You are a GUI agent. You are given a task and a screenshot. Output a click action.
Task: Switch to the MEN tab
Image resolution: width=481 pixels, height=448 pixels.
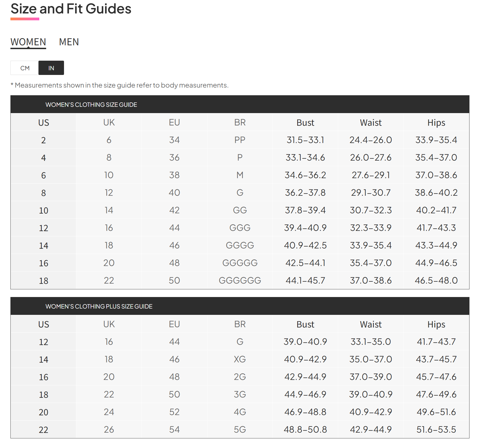69,42
